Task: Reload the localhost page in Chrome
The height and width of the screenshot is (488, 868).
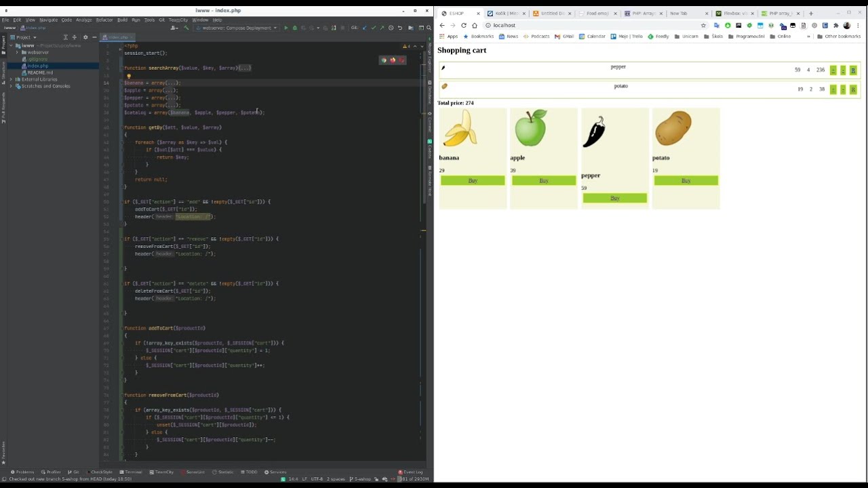Action: pyautogui.click(x=464, y=25)
